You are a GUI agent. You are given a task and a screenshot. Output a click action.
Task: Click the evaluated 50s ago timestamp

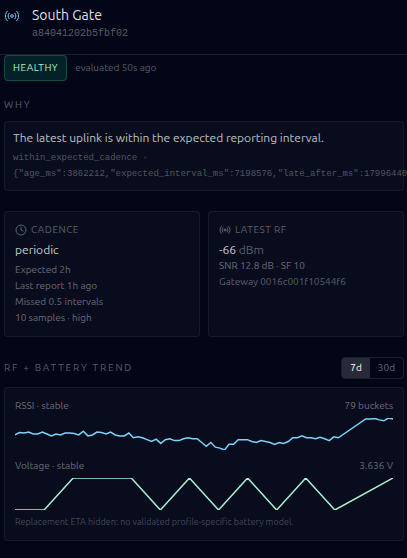click(116, 68)
